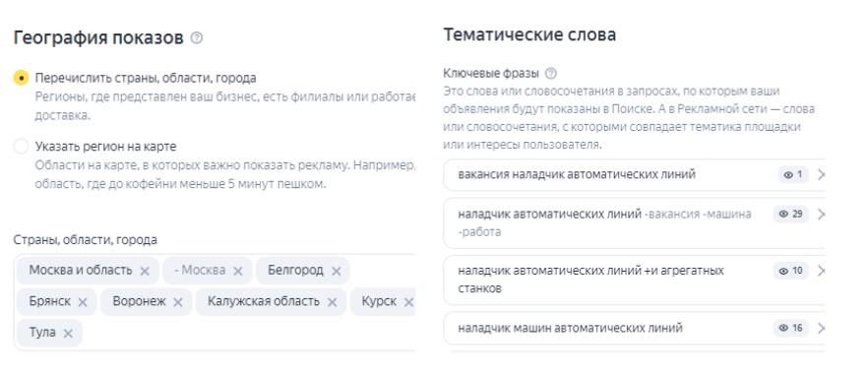This screenshot has width=868, height=376.
Task: Click inside the regions input field
Action: click(x=215, y=302)
